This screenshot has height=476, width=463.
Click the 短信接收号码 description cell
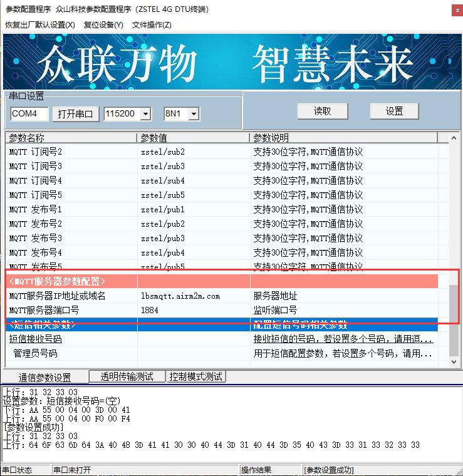344,339
